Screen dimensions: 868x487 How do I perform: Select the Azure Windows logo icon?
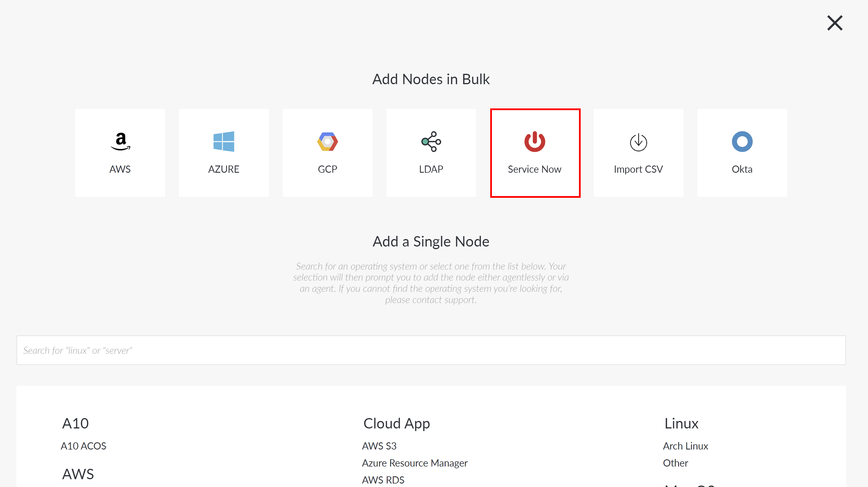click(224, 142)
